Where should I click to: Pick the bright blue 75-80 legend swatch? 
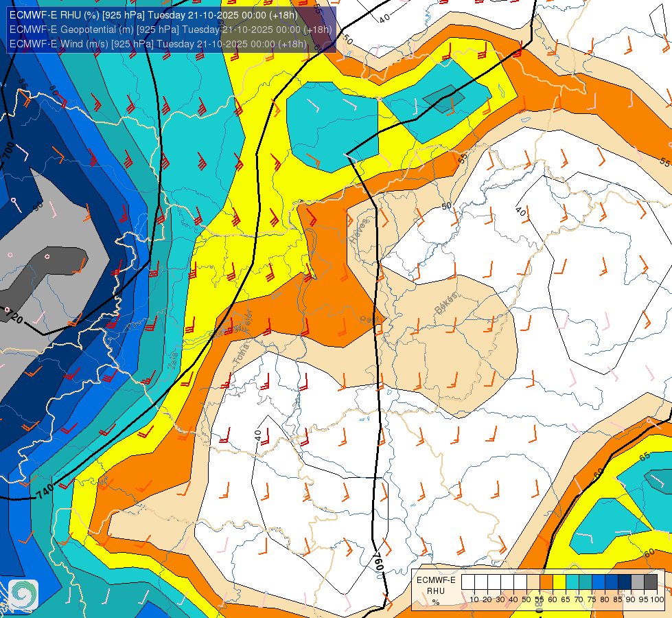[x=599, y=583]
